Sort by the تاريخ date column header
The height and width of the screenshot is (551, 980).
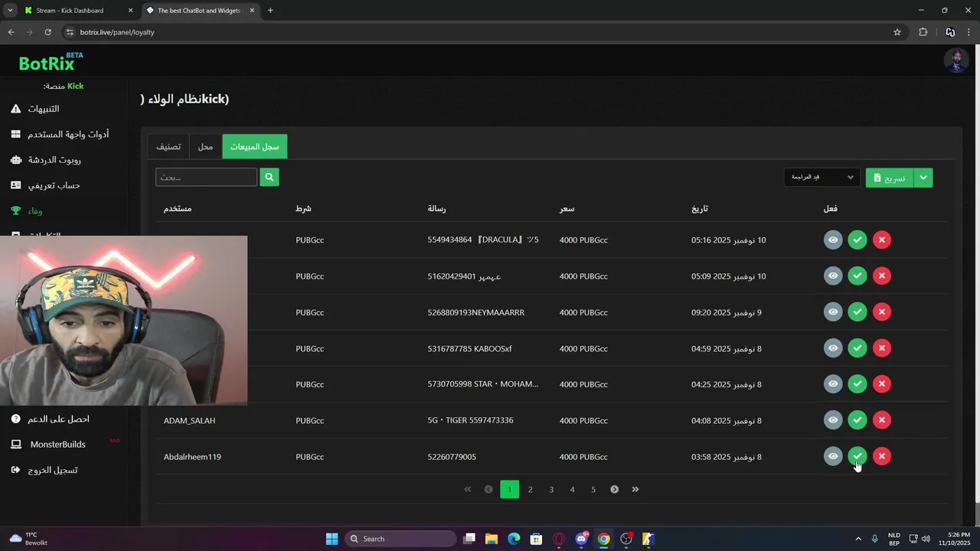coord(700,208)
